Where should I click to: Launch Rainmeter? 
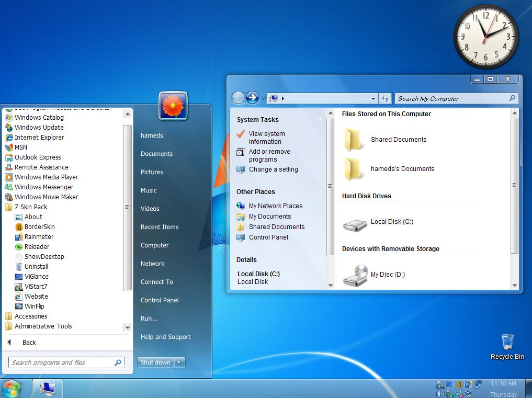34,236
